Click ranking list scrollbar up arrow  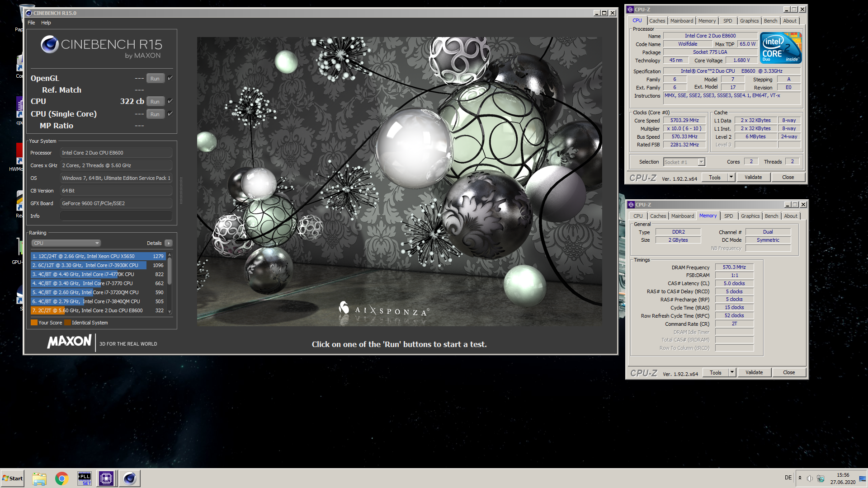click(170, 255)
